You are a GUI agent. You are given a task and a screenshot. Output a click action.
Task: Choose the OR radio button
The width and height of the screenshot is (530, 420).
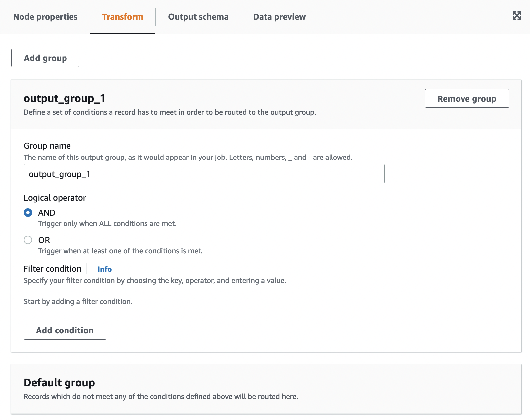[x=28, y=240]
